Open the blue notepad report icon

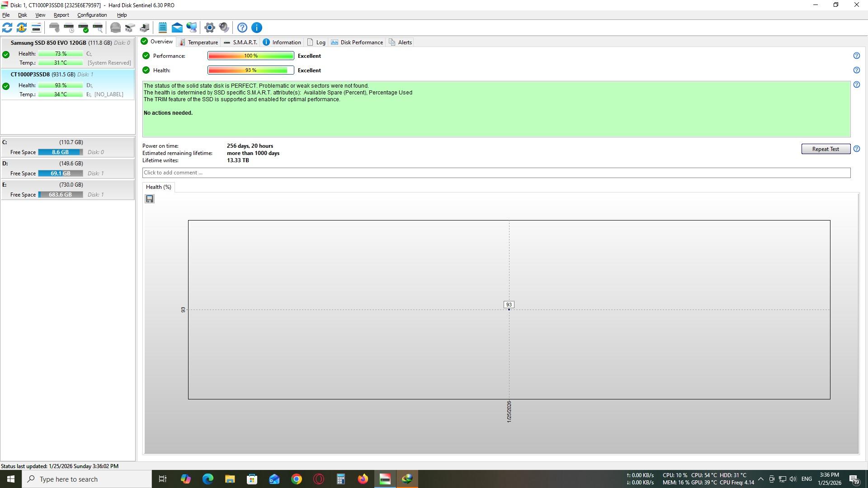pyautogui.click(x=163, y=28)
